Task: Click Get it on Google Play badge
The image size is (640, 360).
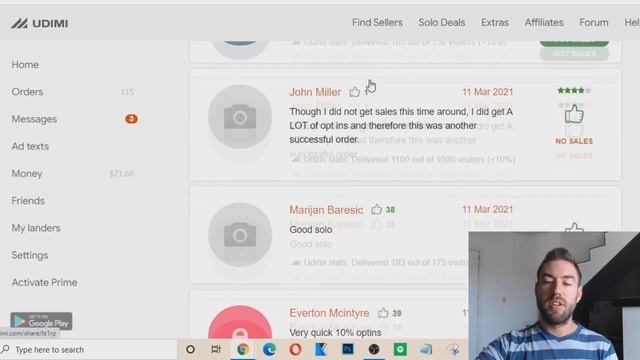Action: 41,321
